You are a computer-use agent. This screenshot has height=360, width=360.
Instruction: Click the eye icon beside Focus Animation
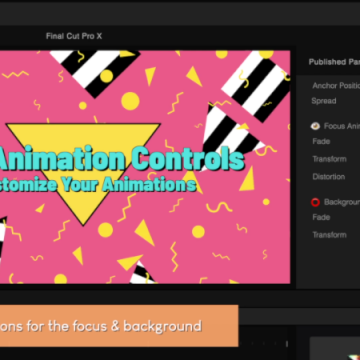point(315,126)
